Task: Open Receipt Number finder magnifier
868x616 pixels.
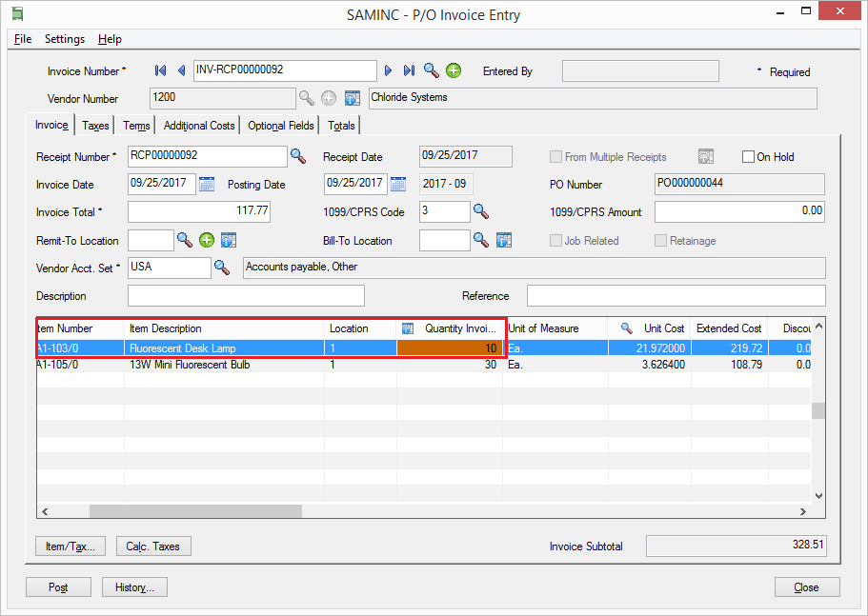Action: coord(298,156)
